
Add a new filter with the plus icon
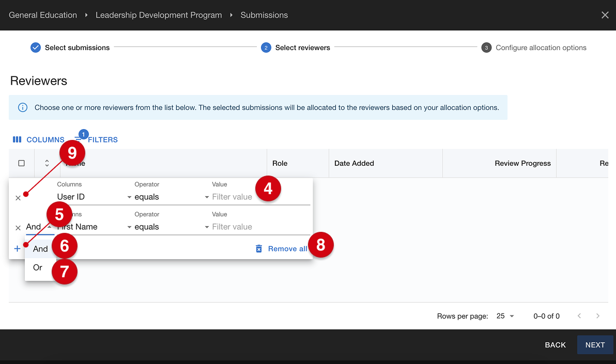(x=17, y=248)
